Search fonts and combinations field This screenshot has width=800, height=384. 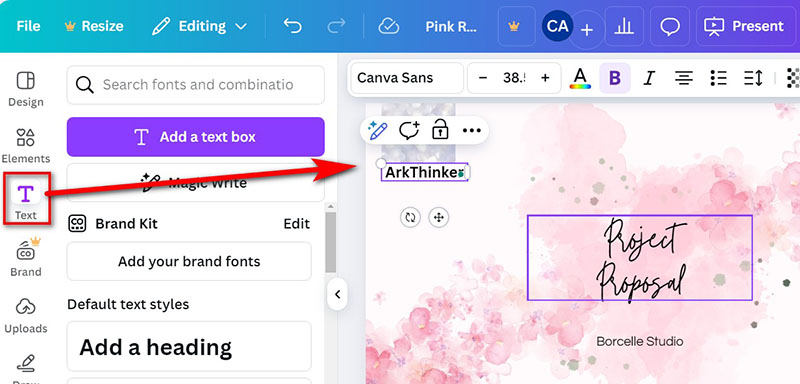point(195,85)
